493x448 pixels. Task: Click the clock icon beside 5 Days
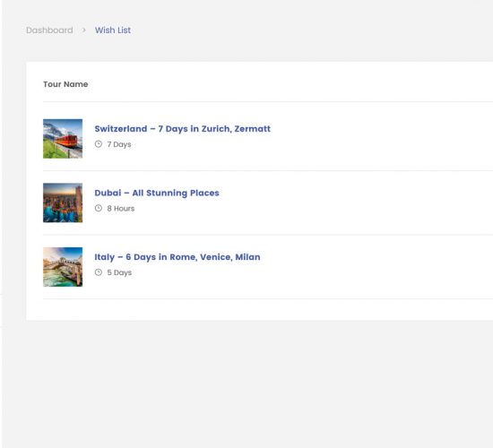99,272
